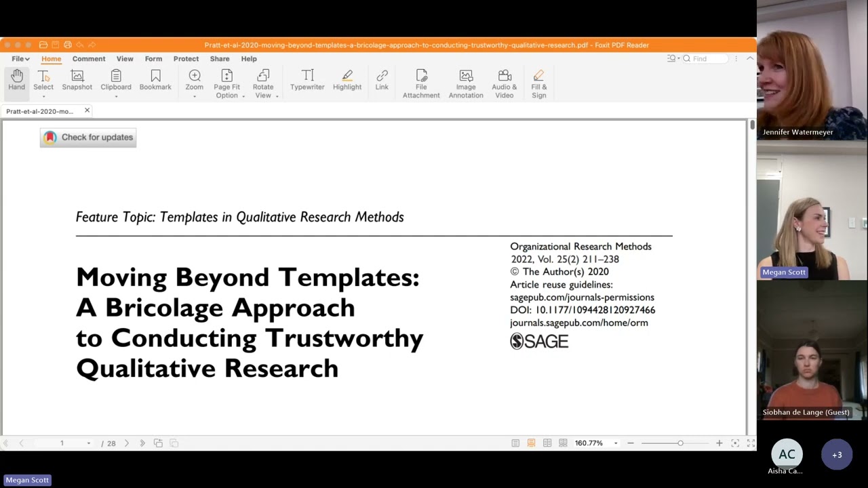Viewport: 868px width, 488px height.
Task: Click the Check for updates button
Action: coord(88,138)
